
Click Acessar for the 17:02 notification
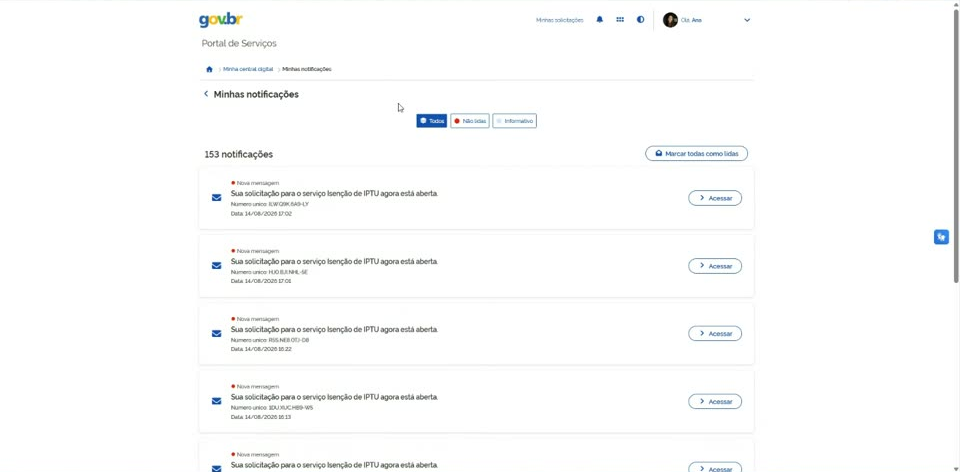(x=714, y=198)
